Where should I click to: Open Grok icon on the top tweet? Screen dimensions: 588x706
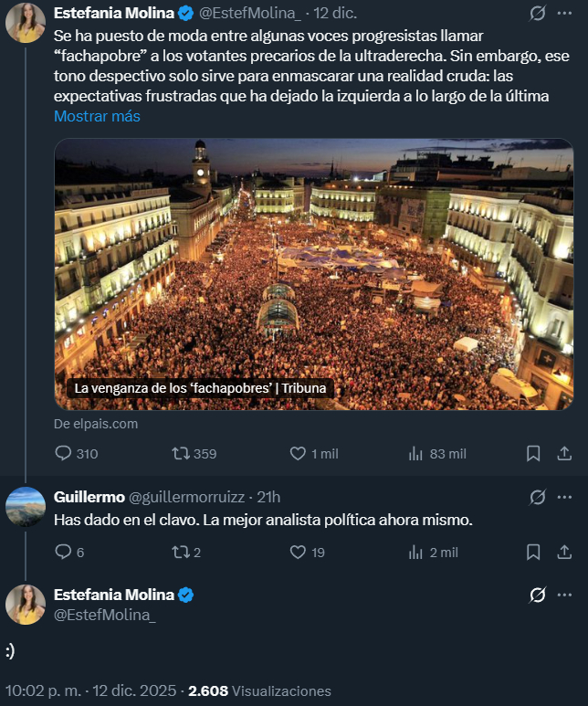click(x=538, y=14)
